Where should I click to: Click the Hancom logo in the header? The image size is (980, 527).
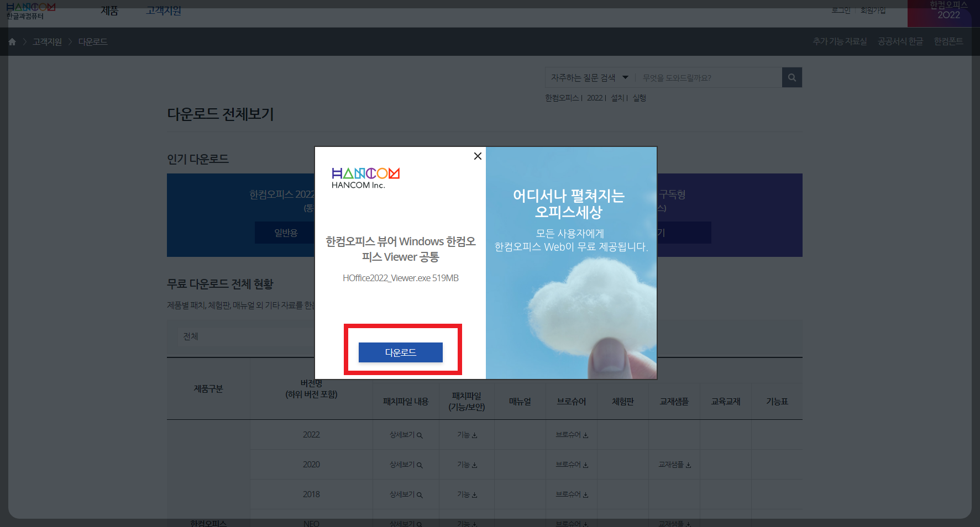(x=30, y=11)
